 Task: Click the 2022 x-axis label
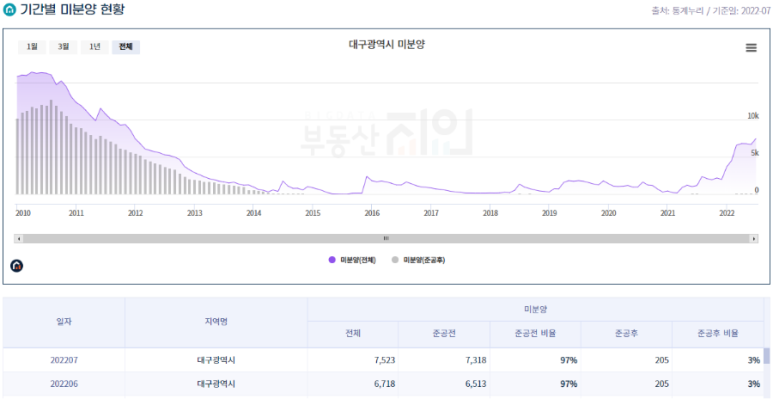point(727,213)
